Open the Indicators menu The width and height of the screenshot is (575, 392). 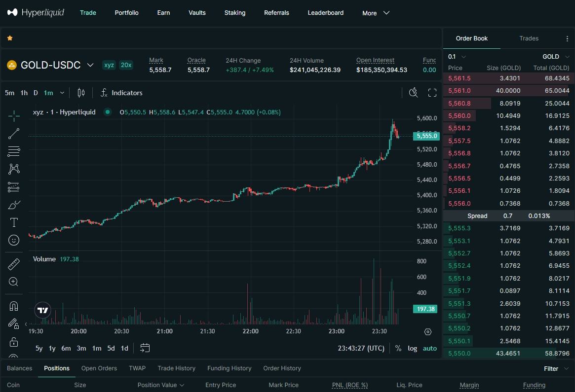click(121, 93)
